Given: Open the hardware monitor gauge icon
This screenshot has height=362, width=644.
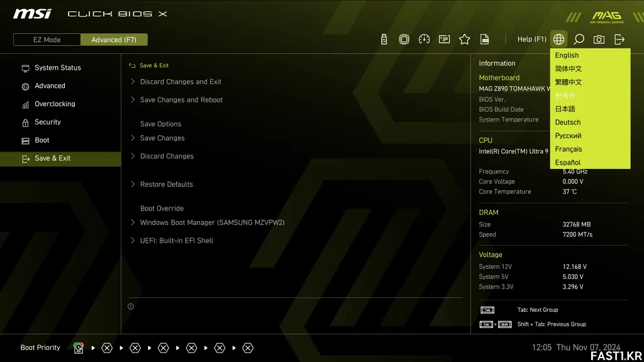Looking at the screenshot, I should coord(425,40).
